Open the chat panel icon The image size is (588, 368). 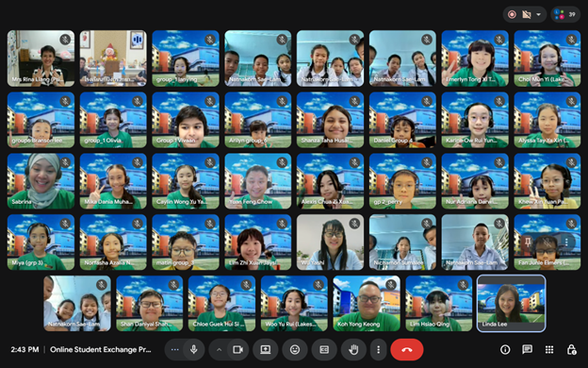(528, 349)
